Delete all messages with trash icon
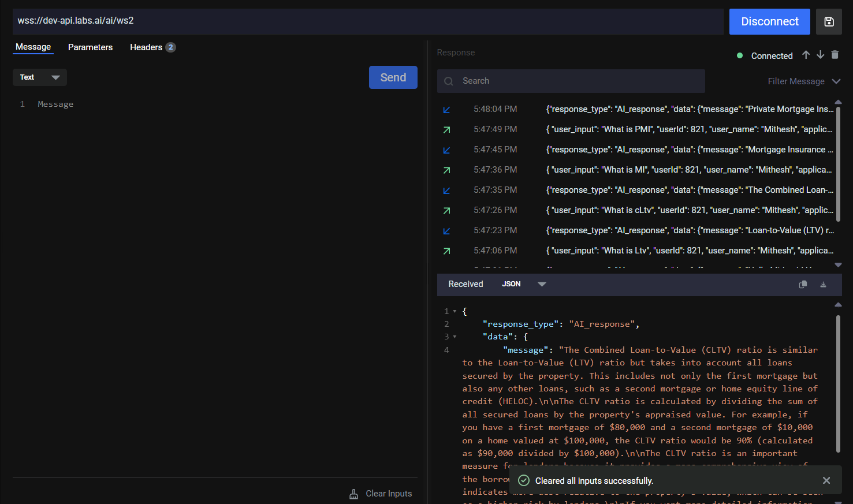This screenshot has height=504, width=853. (x=835, y=55)
